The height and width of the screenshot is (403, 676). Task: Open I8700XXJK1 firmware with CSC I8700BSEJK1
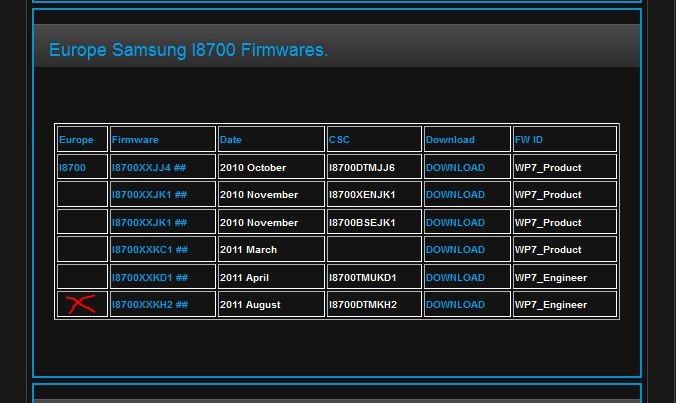[x=149, y=223]
